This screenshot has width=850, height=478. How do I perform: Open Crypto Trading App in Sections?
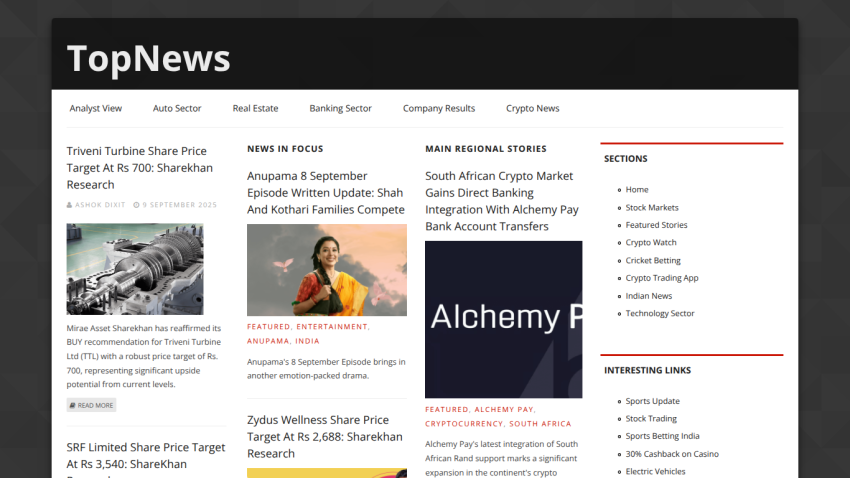point(662,278)
